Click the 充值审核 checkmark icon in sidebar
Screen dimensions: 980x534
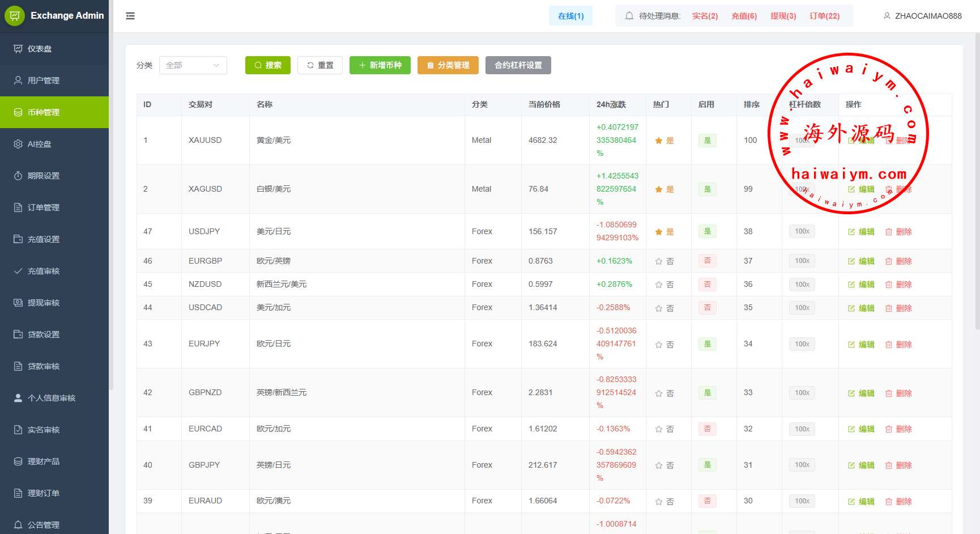point(18,271)
